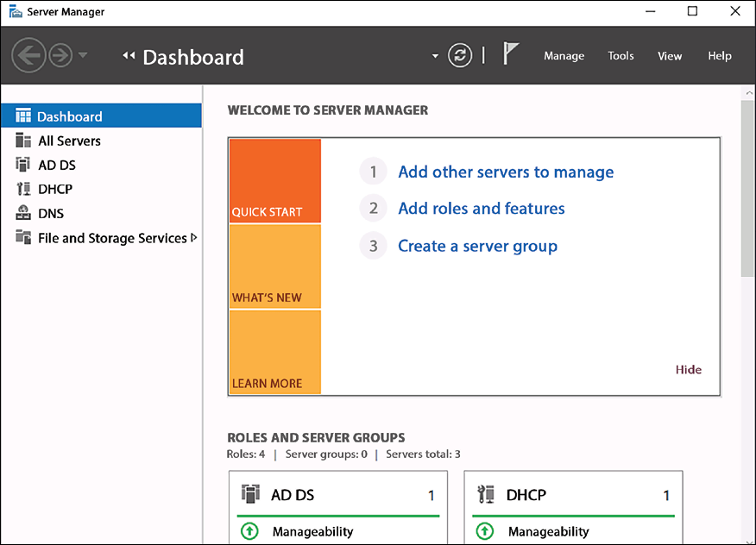
Task: Select the DHCP sidebar icon
Action: [23, 188]
